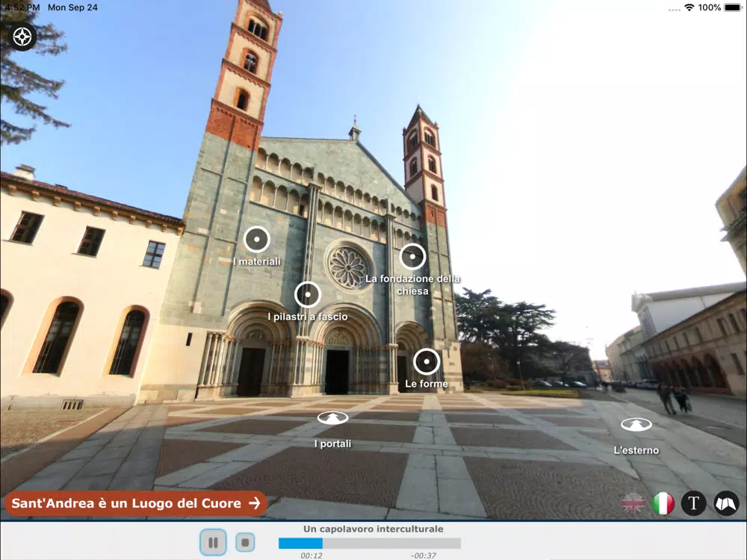Pause the audio guide playback
Image resolution: width=747 pixels, height=560 pixels.
(x=213, y=542)
